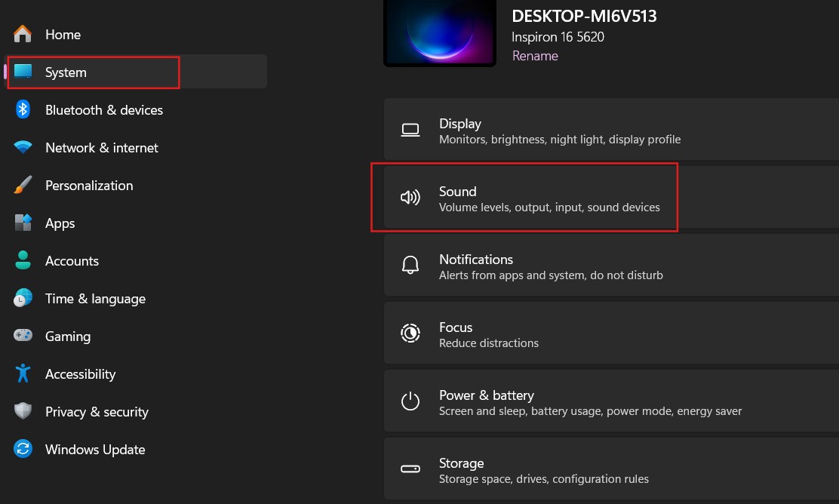Click "Monitors, brightness, night light, display profile"
The width and height of the screenshot is (839, 504).
(560, 140)
